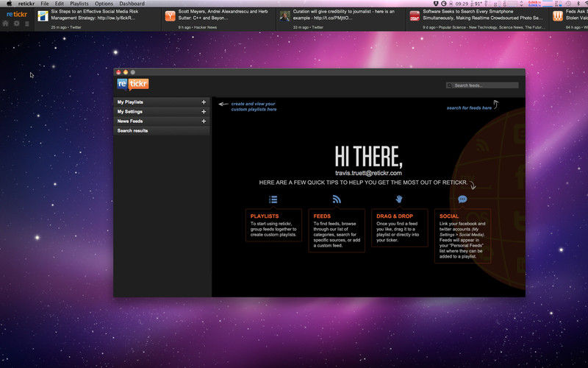Select Search results in the sidebar
This screenshot has width=588, height=368.
point(162,131)
